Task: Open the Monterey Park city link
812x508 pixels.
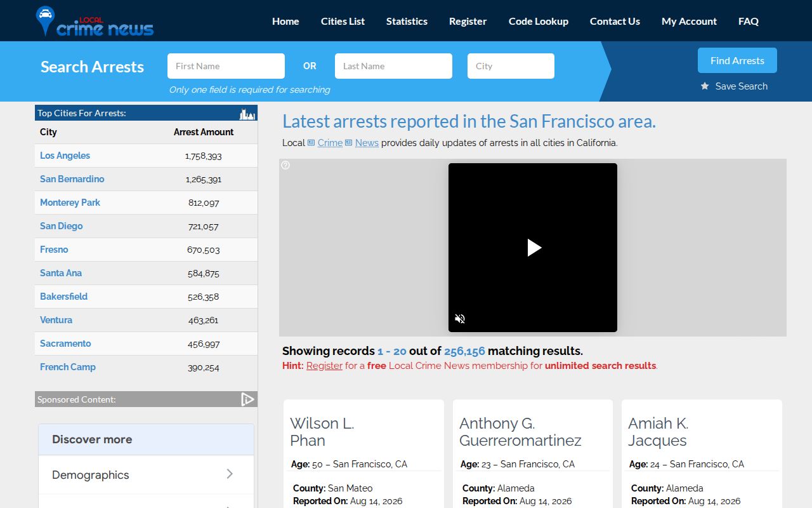Action: tap(70, 203)
